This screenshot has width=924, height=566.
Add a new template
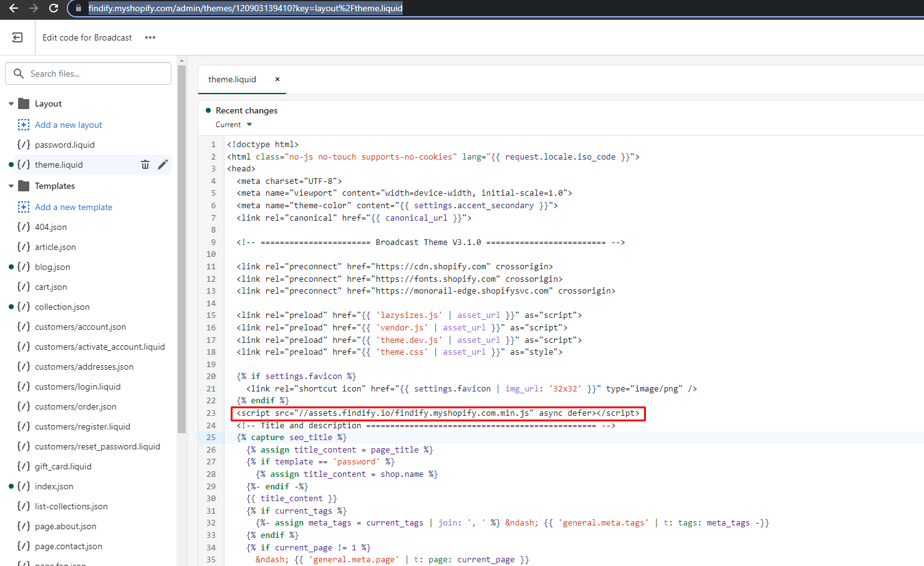click(x=74, y=207)
